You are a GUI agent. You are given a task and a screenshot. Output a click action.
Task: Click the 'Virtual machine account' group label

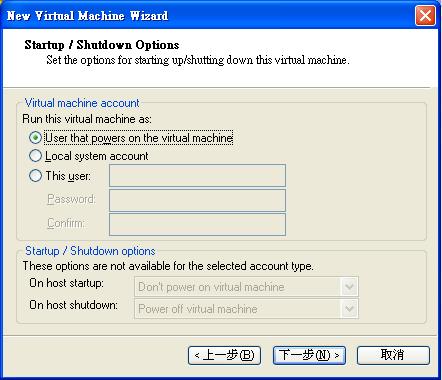82,103
